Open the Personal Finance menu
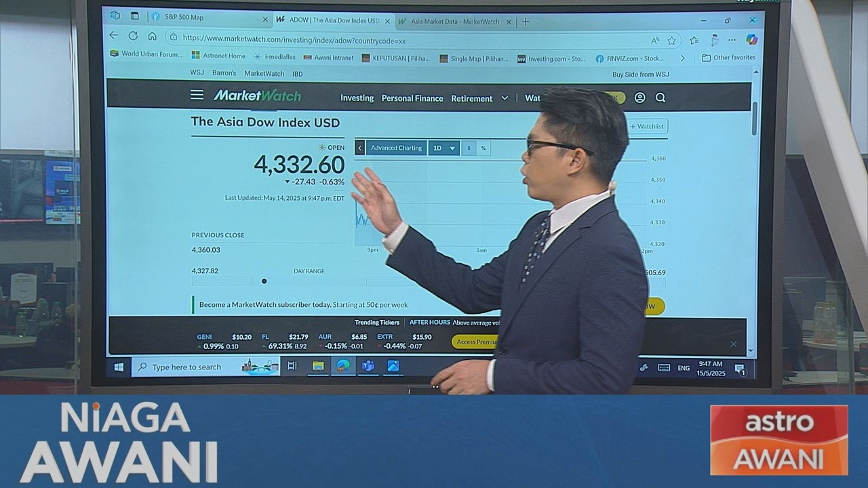The width and height of the screenshot is (868, 488). pos(412,98)
